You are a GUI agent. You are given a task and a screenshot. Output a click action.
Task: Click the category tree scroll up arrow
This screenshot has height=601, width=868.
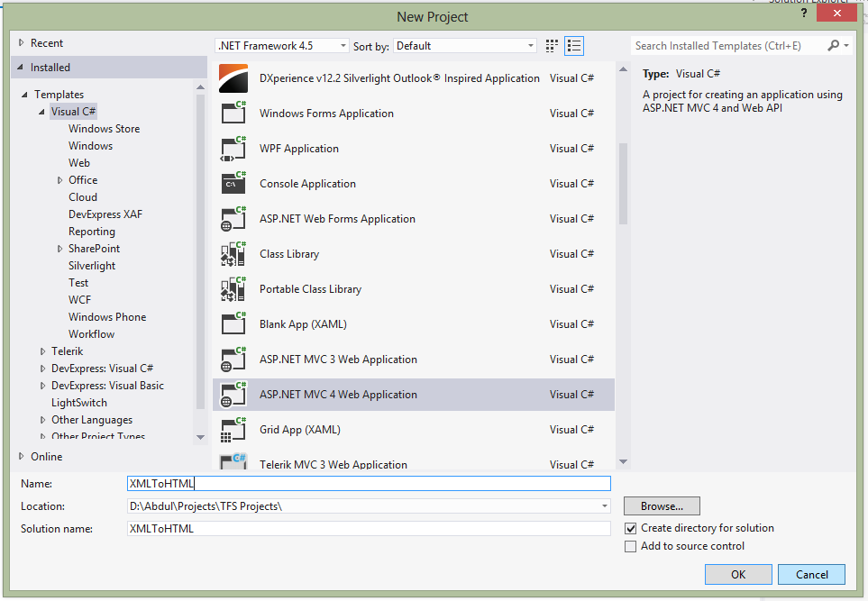[x=200, y=87]
